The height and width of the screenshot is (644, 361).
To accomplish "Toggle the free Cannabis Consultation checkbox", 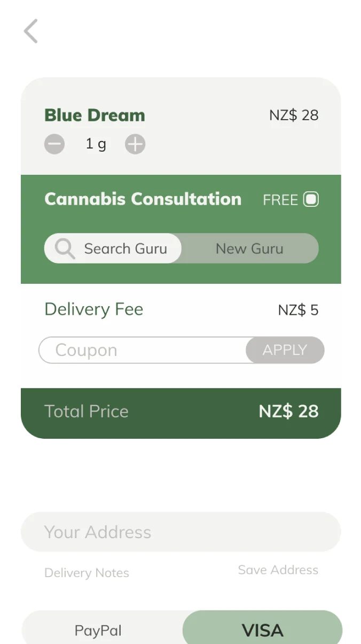I will 311,199.
